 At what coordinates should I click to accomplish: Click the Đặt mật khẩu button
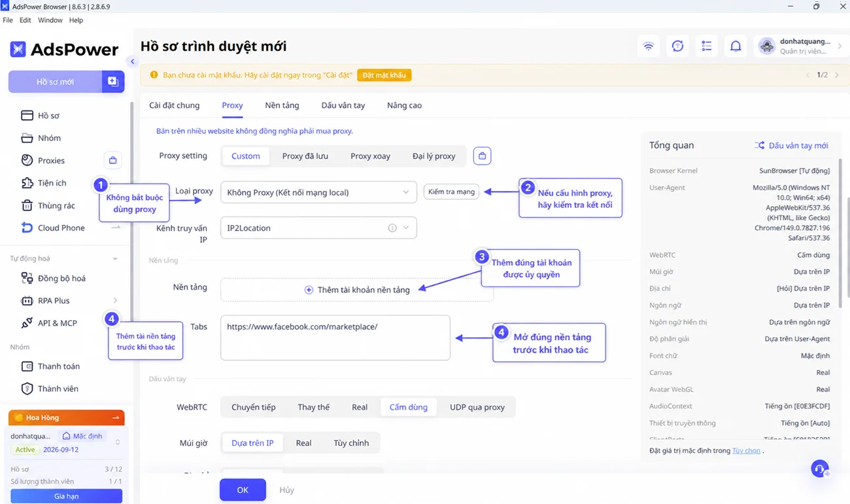click(x=384, y=75)
